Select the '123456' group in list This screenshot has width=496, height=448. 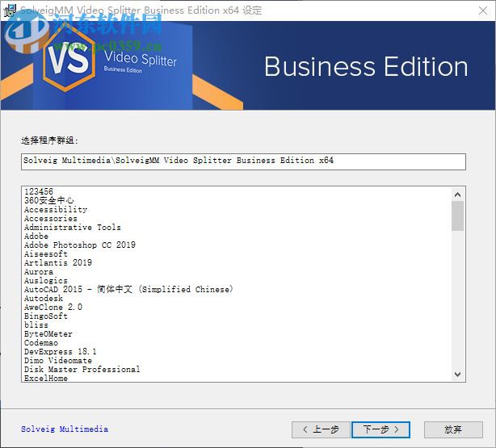pyautogui.click(x=39, y=191)
